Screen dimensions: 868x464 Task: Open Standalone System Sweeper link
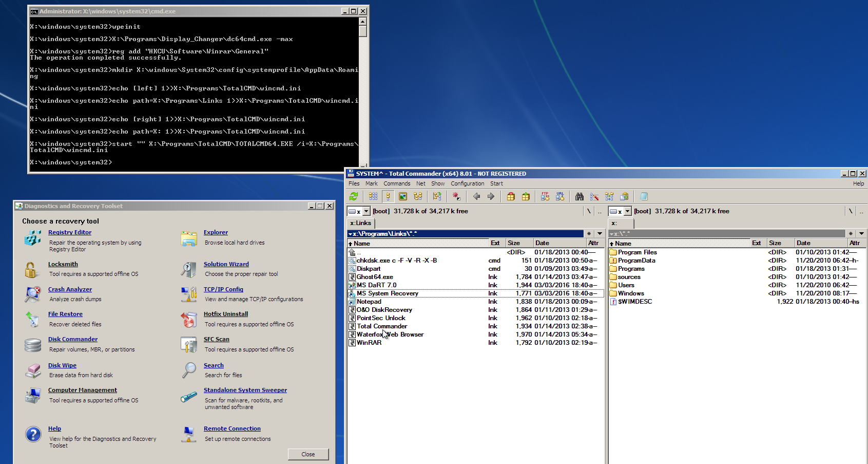point(245,390)
